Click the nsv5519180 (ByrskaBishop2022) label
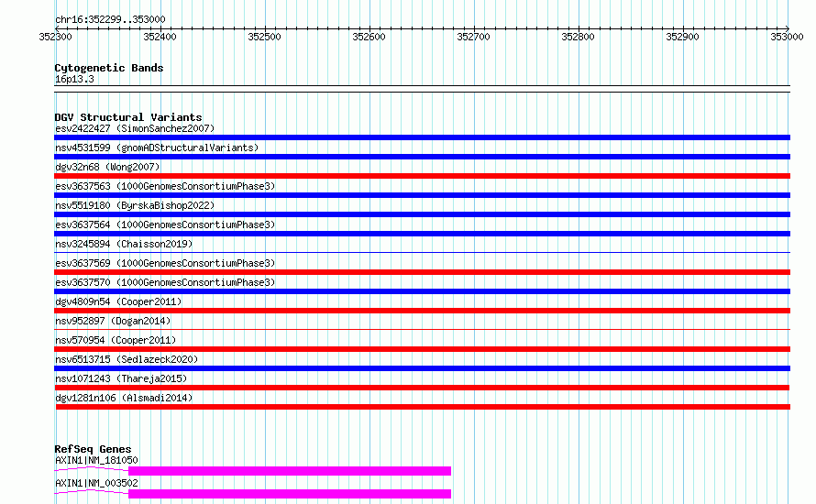Screen dimensions: 816x504 coord(135,205)
